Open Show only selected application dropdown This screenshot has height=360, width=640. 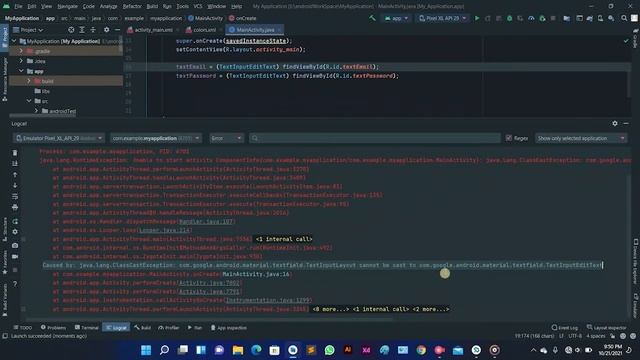pyautogui.click(x=581, y=138)
